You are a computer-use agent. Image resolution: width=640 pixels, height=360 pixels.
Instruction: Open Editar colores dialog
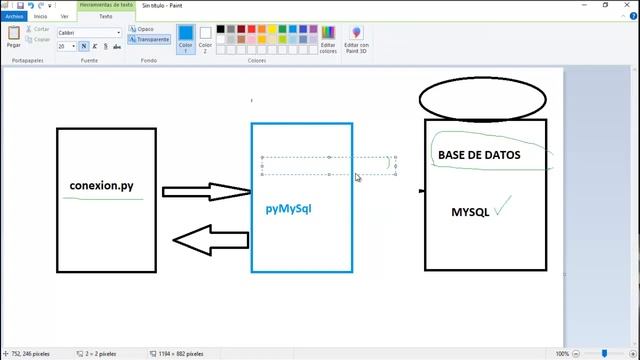328,39
